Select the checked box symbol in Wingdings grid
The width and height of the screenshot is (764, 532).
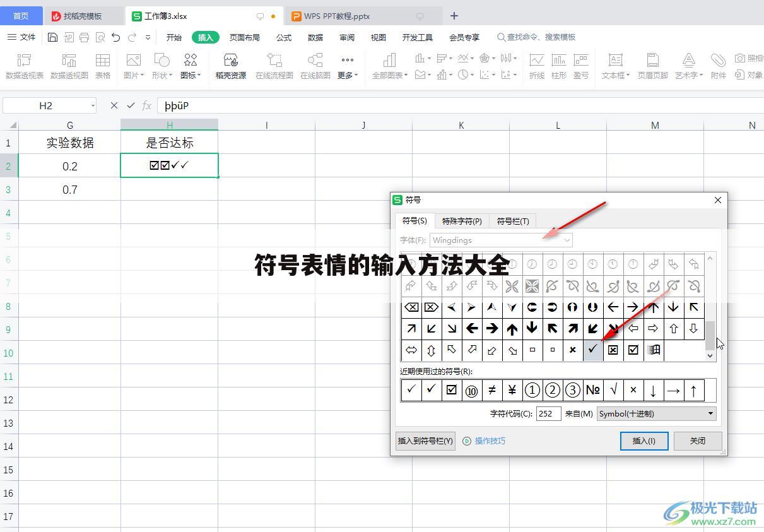point(633,350)
